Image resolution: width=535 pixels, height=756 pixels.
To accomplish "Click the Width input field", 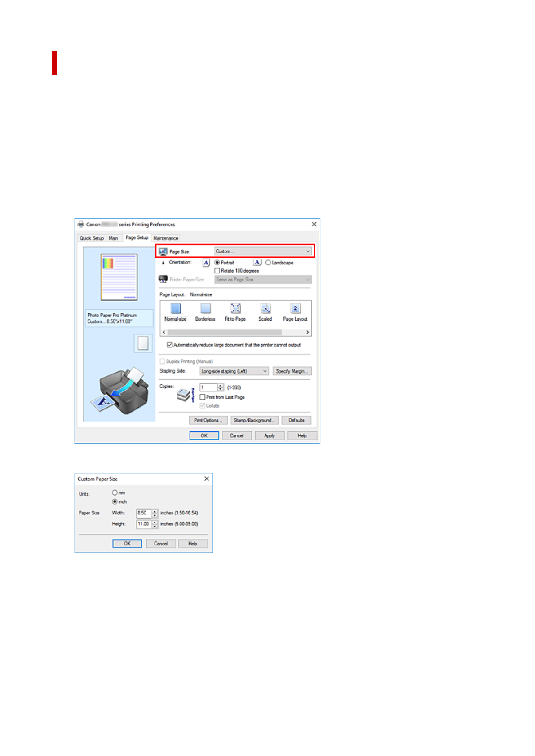I will click(x=143, y=513).
